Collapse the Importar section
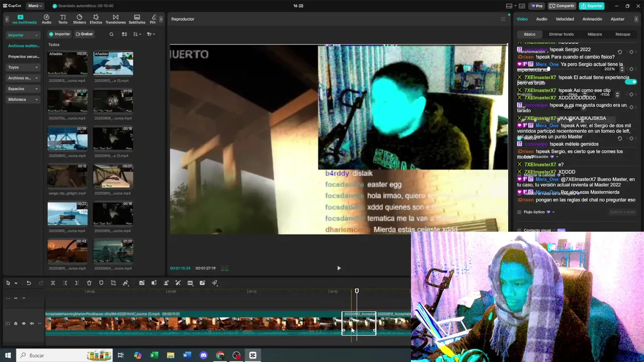The image size is (644, 362). click(x=23, y=35)
